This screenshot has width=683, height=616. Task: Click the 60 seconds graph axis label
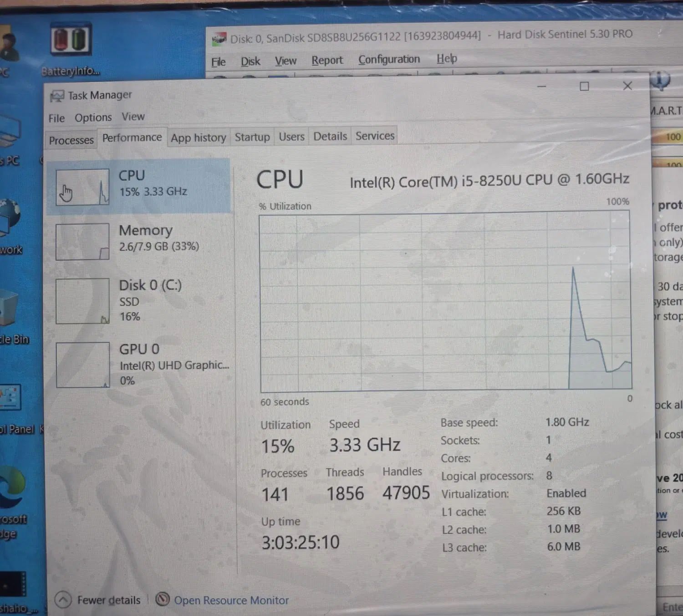point(285,402)
